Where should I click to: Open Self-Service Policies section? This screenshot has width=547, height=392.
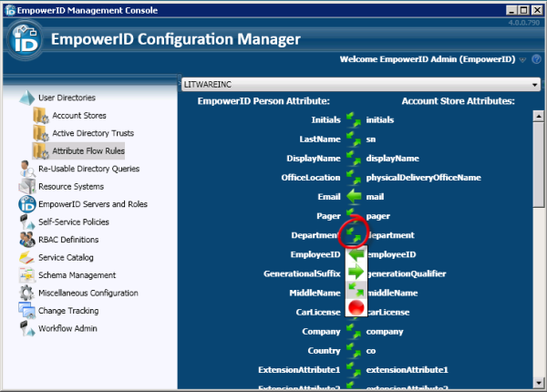74,222
